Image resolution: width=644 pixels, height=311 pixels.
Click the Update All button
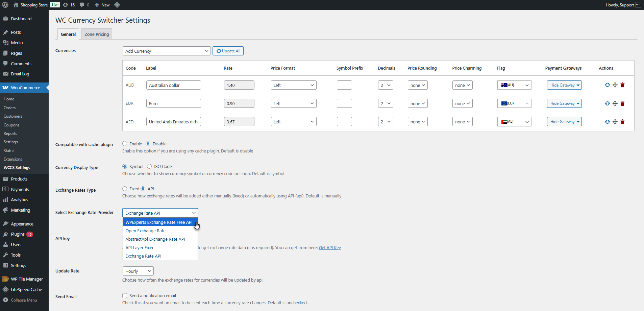(228, 51)
